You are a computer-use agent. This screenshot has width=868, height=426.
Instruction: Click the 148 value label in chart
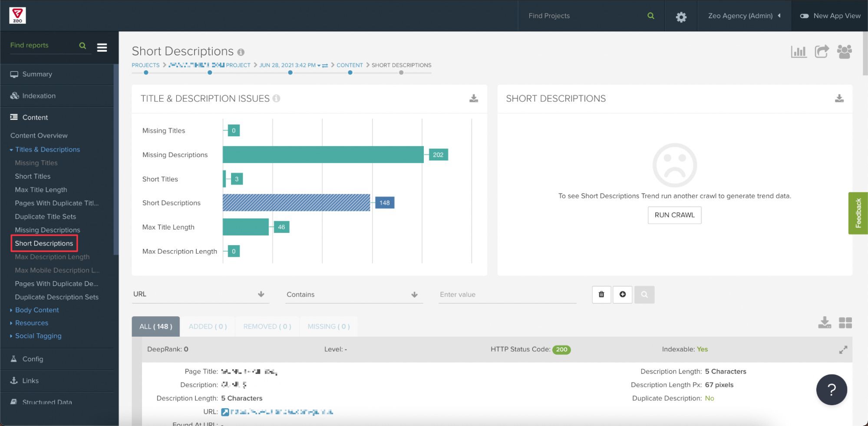coord(385,203)
